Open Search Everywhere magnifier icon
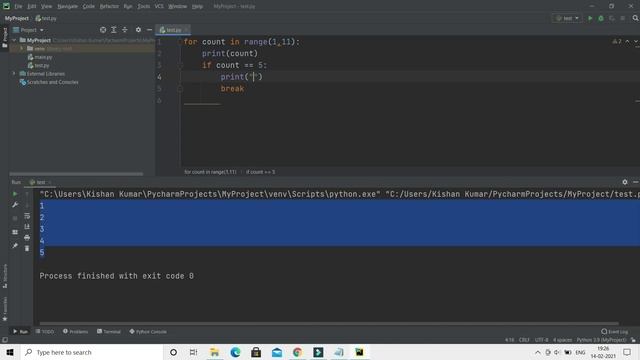 click(x=636, y=18)
